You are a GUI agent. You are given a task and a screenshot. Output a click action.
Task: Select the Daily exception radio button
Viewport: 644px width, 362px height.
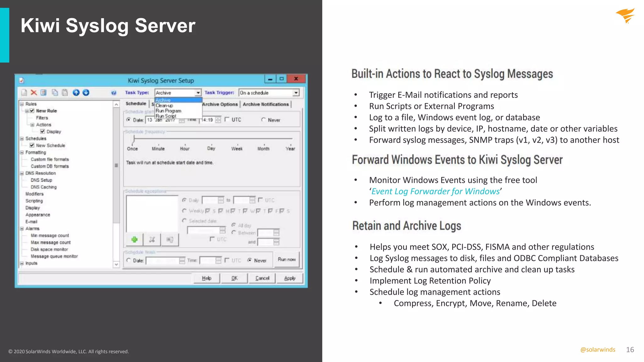184,200
